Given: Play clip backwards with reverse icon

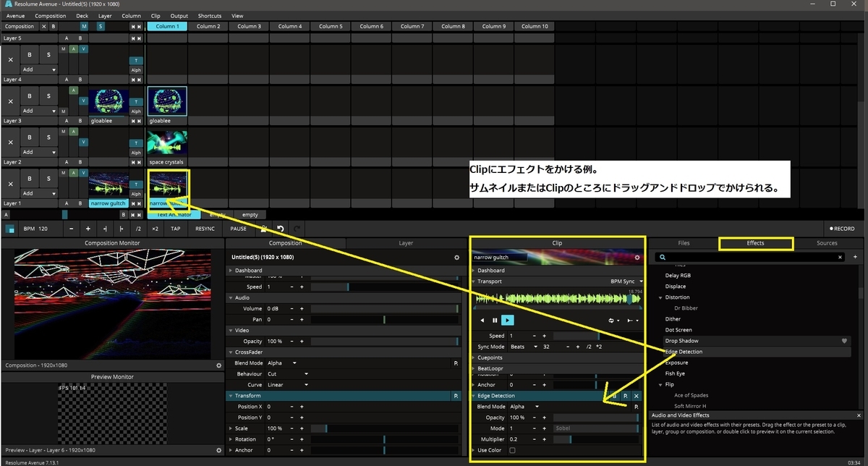Looking at the screenshot, I should pos(482,320).
